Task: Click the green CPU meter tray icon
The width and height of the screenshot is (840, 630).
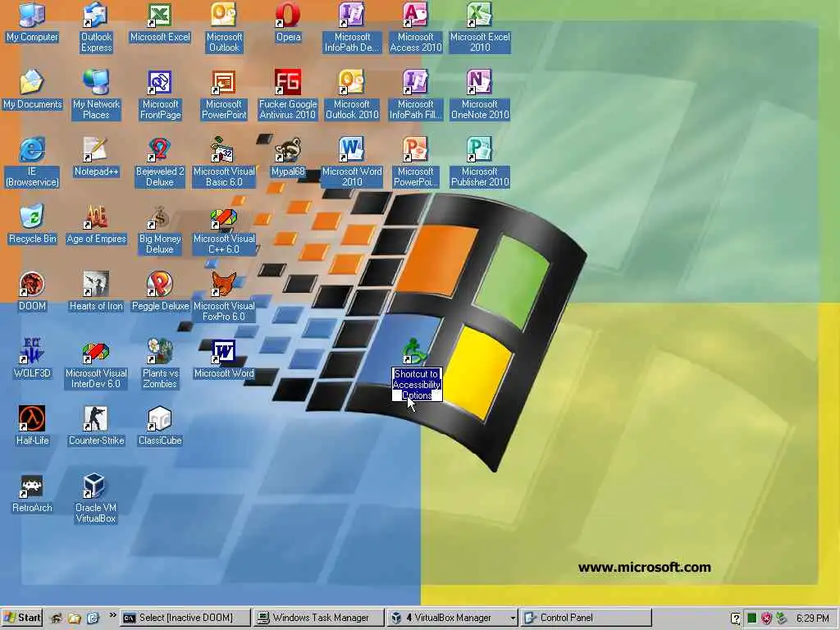Action: [752, 619]
